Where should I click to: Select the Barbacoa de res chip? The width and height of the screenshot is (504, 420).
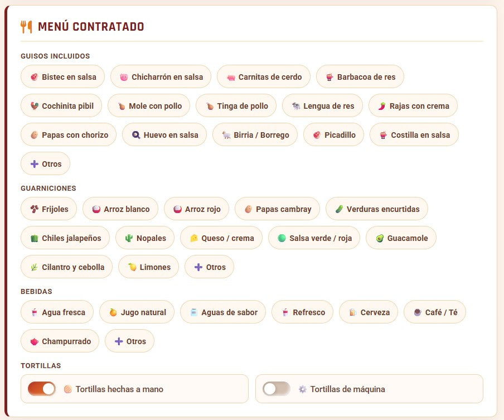tap(360, 76)
